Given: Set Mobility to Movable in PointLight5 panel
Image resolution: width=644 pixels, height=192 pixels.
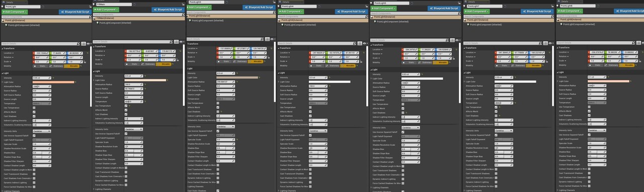Looking at the screenshot, I should click(x=441, y=62).
